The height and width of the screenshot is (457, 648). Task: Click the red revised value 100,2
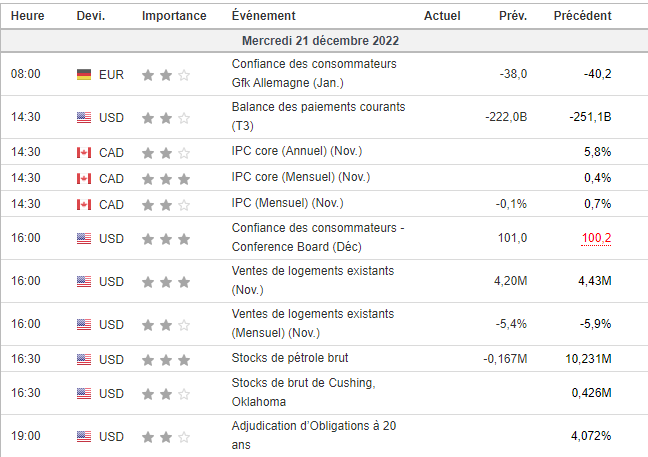[x=596, y=238]
